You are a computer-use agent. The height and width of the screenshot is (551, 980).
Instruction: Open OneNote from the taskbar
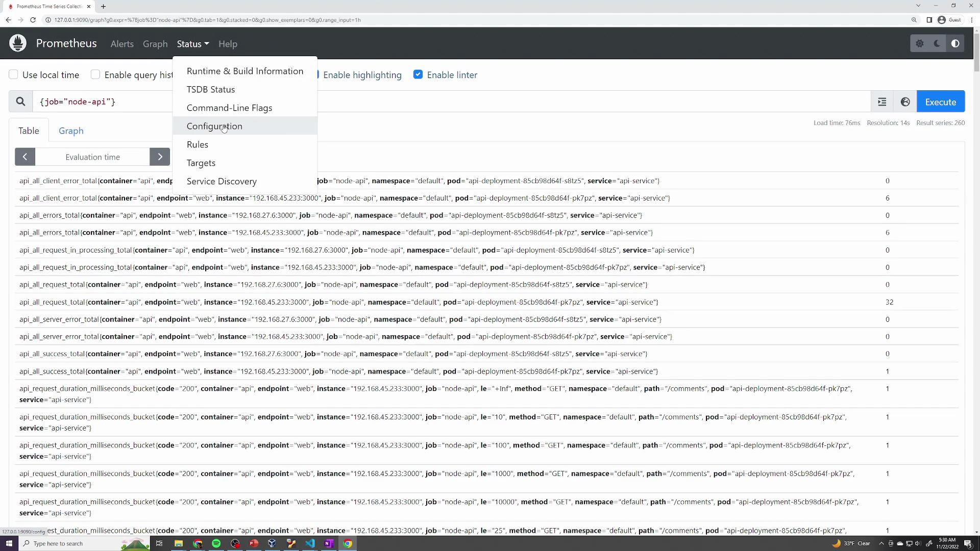point(329,543)
